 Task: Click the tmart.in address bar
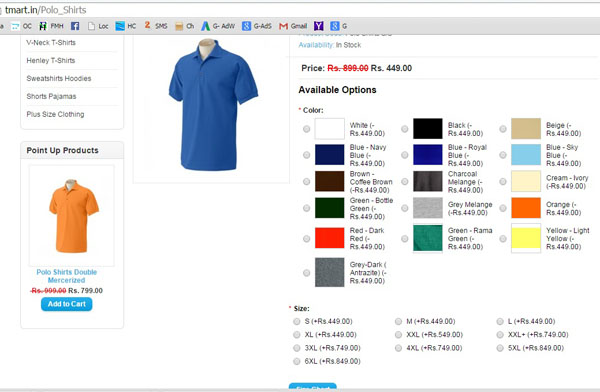click(x=300, y=10)
